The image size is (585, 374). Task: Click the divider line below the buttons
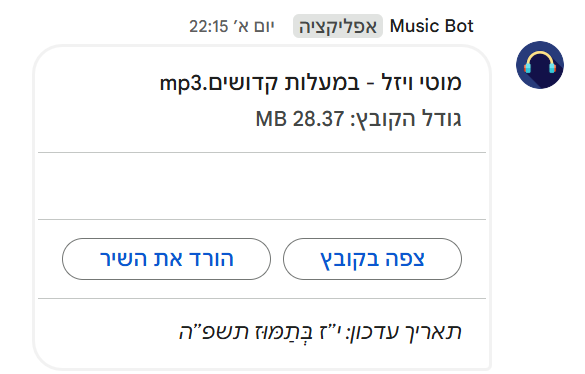[x=262, y=299]
